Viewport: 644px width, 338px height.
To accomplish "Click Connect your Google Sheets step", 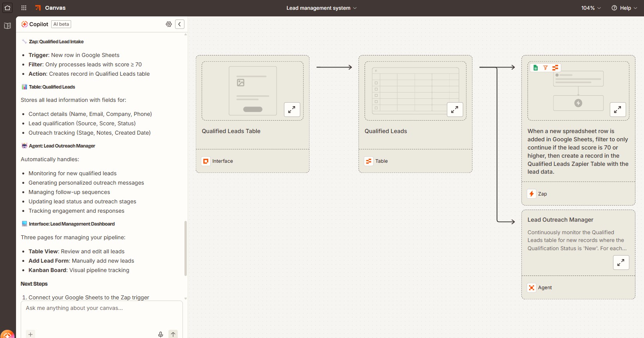I will click(x=89, y=297).
